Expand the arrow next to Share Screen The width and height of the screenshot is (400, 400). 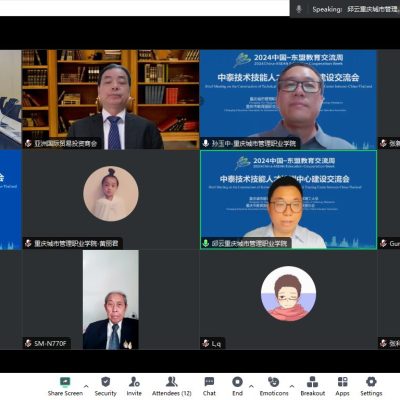(x=86, y=386)
